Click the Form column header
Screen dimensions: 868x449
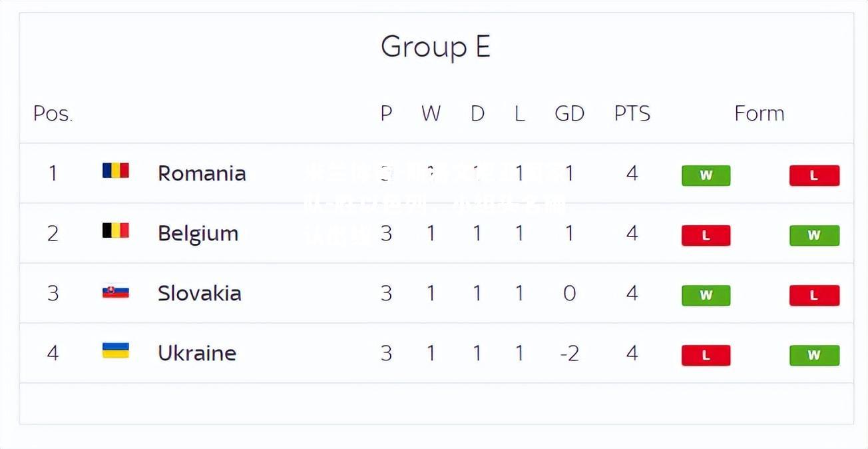coord(759,113)
